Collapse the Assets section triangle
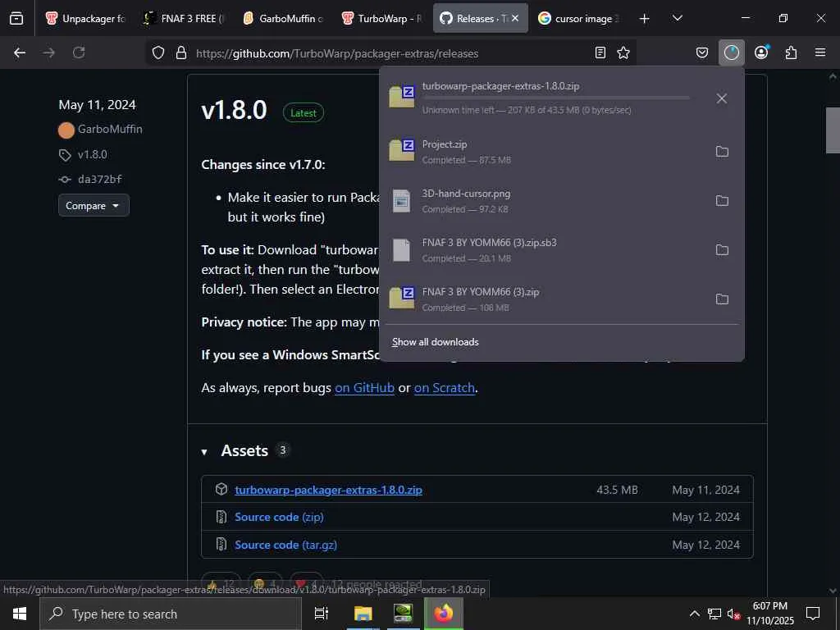 (x=204, y=452)
